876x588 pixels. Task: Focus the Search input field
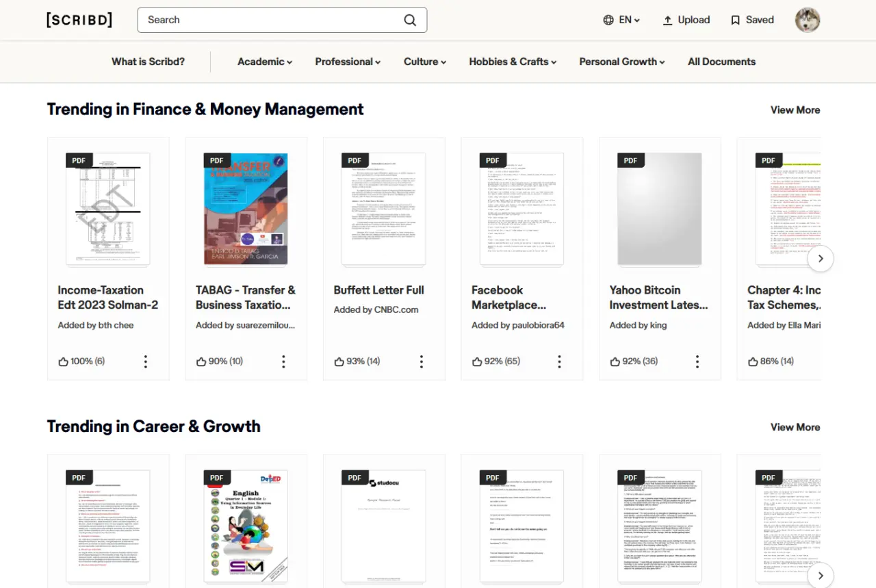click(x=282, y=20)
